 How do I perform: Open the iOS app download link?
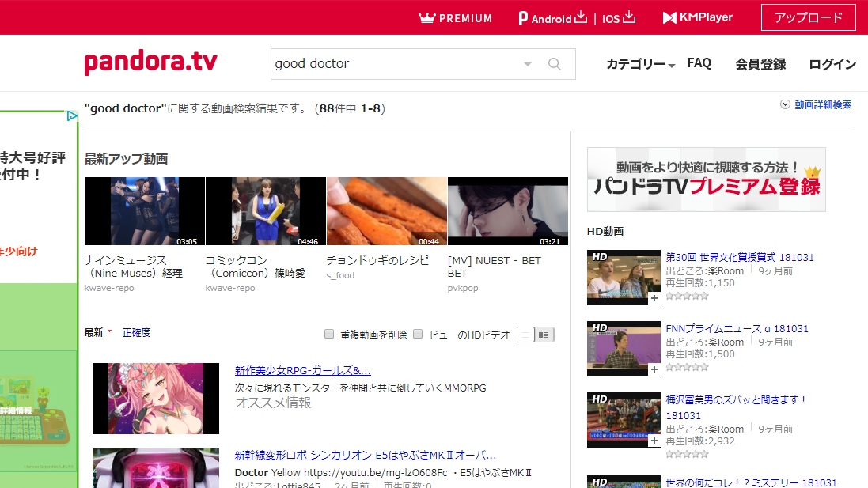click(619, 17)
